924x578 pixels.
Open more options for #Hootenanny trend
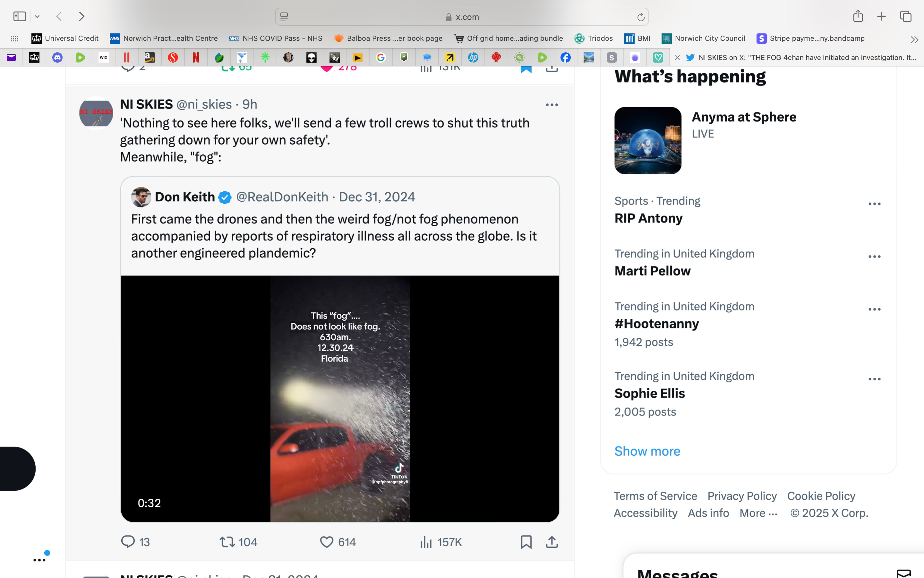[874, 309]
